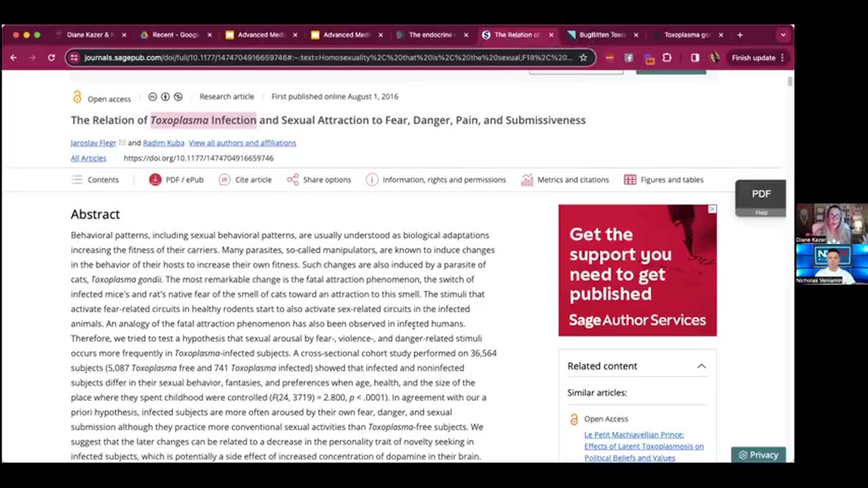The width and height of the screenshot is (868, 488).
Task: Click the PDF / ePub download icon
Action: pyautogui.click(x=155, y=180)
